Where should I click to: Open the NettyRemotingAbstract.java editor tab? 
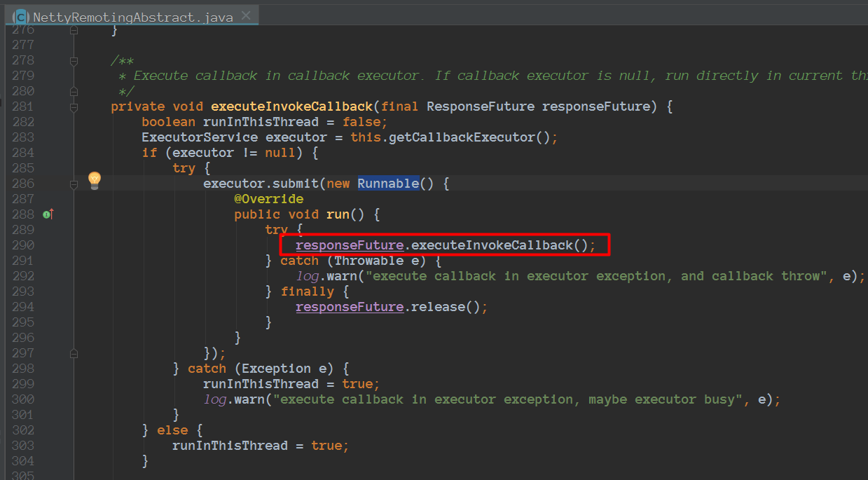(x=133, y=17)
